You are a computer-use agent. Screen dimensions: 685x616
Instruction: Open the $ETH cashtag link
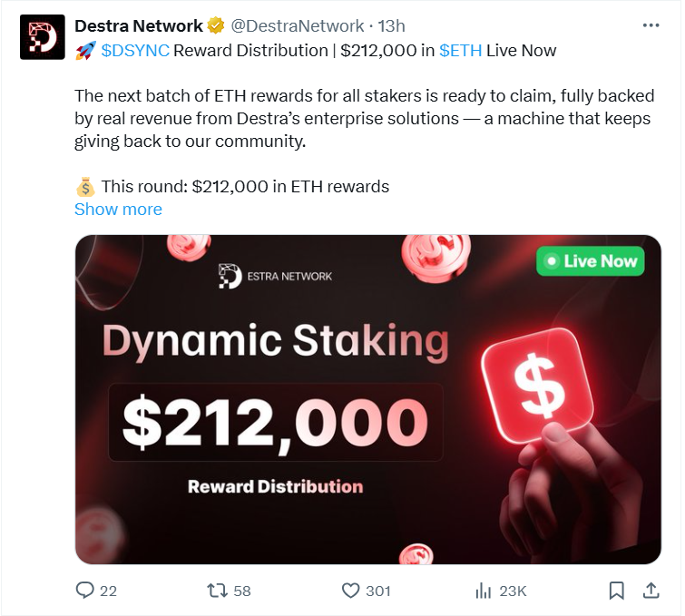pos(460,50)
